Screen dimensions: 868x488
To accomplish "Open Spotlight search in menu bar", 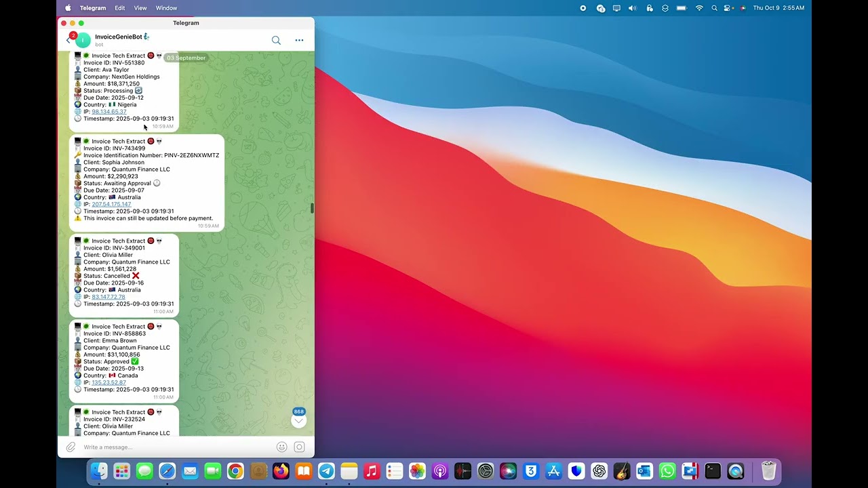I will (714, 8).
